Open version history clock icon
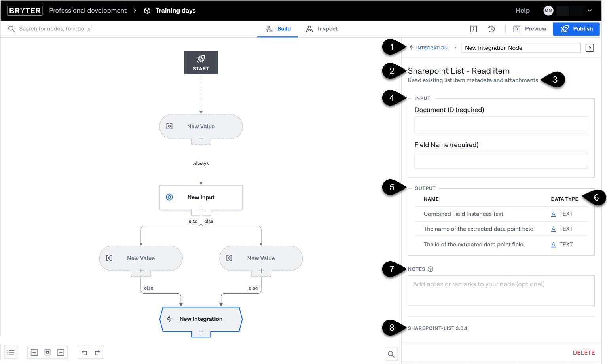The width and height of the screenshot is (607, 364). pyautogui.click(x=491, y=29)
